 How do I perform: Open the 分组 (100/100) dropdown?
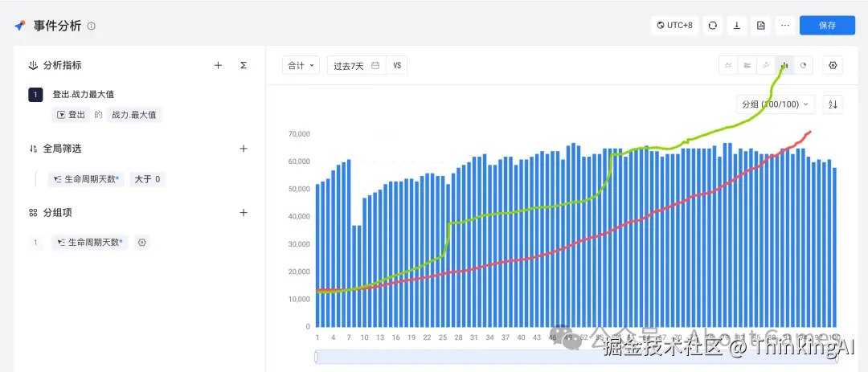(776, 104)
